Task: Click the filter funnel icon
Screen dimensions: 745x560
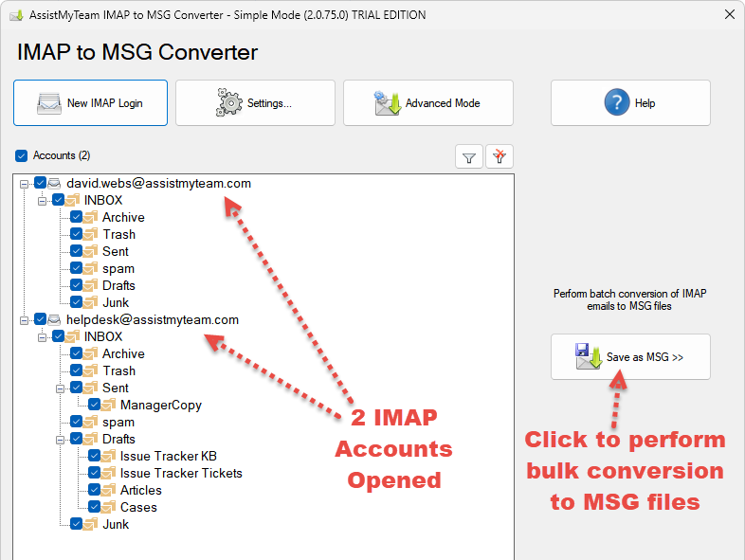Action: [469, 156]
